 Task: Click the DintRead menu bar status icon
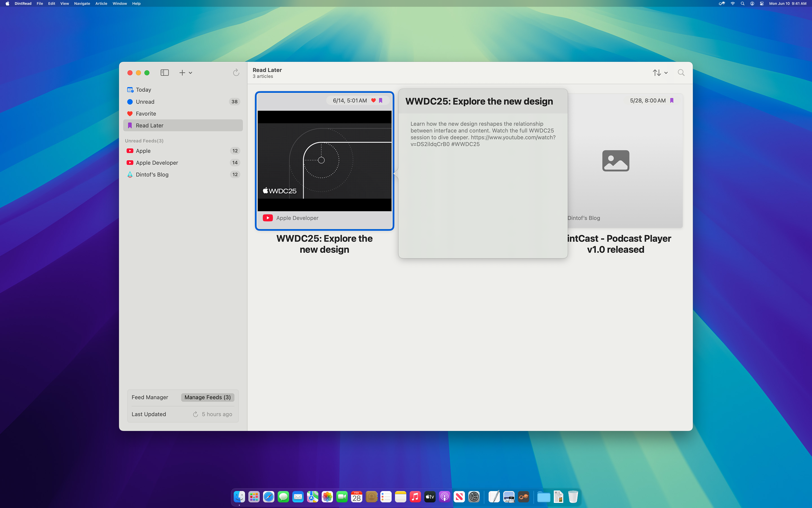pyautogui.click(x=722, y=3)
